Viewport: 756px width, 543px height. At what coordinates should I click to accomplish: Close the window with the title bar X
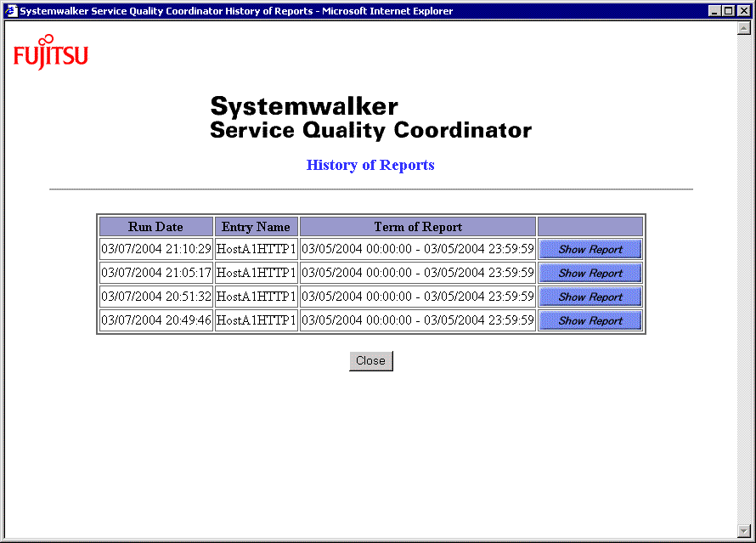click(744, 10)
